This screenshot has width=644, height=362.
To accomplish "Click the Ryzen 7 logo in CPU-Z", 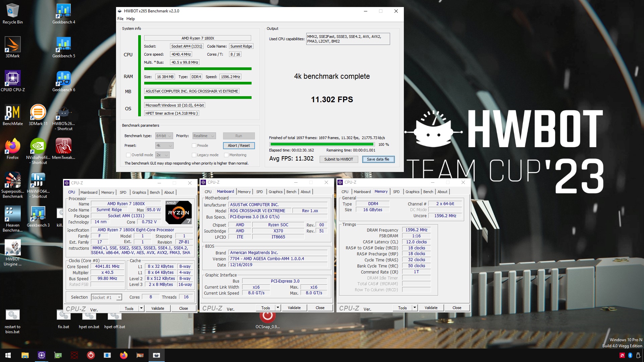I will pos(179,213).
